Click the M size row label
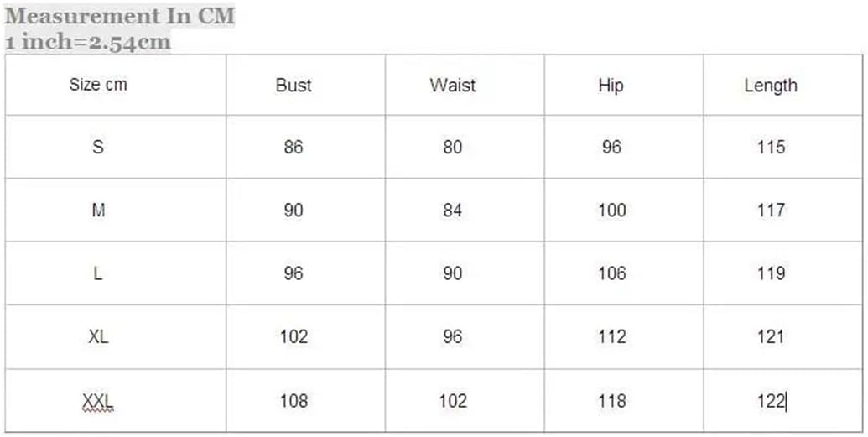The image size is (868, 437). pos(98,211)
